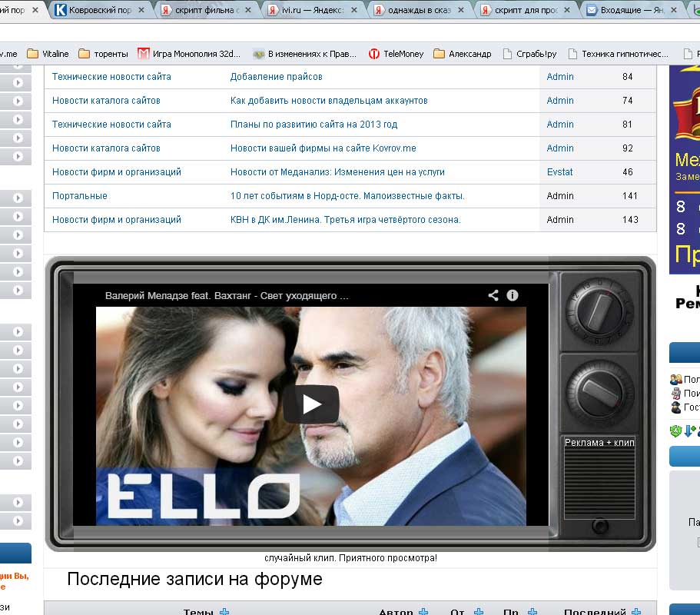Close the Ковровский пор tab
The height and width of the screenshot is (615, 700).
click(141, 10)
